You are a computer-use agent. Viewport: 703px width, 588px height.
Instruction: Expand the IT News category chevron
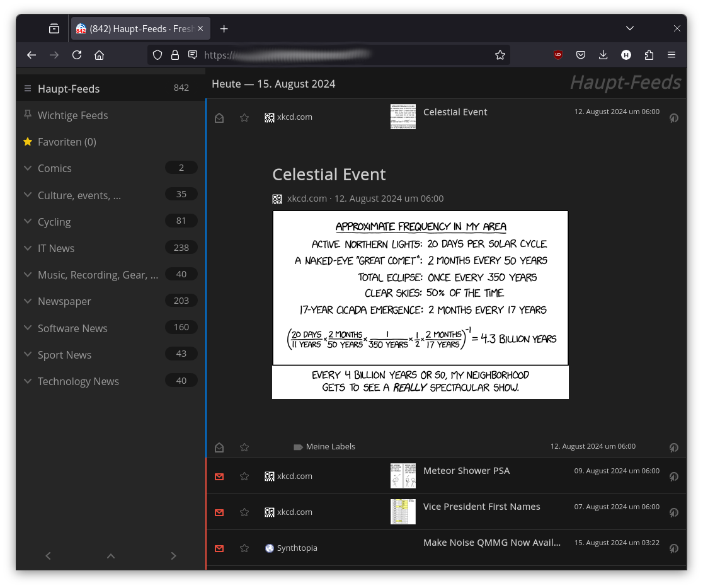pos(28,248)
